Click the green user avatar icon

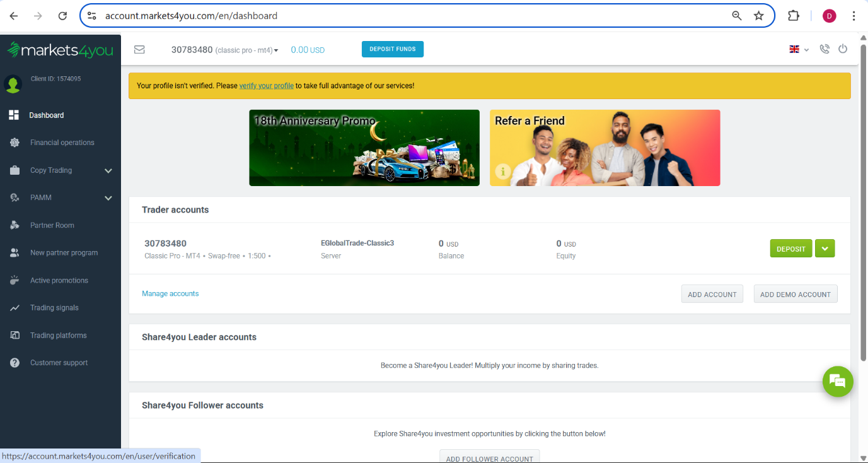pyautogui.click(x=13, y=83)
